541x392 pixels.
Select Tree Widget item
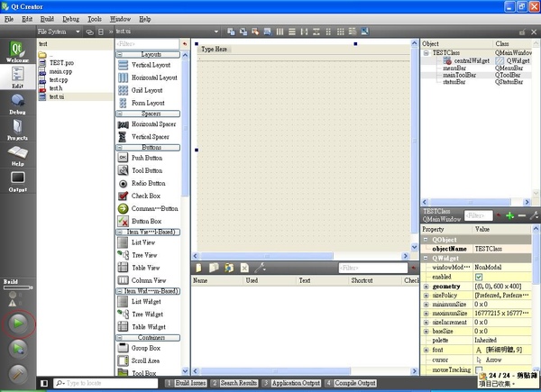(140, 315)
